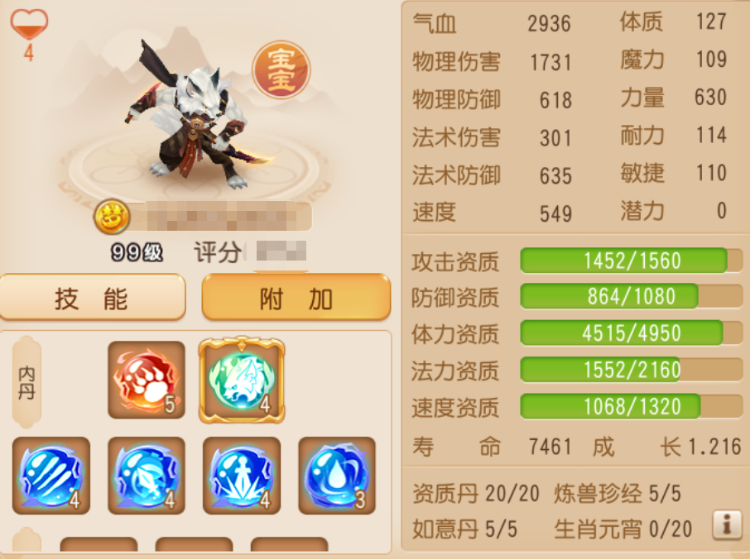Image resolution: width=750 pixels, height=560 pixels.
Task: Select the green wolf inner-dan icon
Action: [242, 380]
